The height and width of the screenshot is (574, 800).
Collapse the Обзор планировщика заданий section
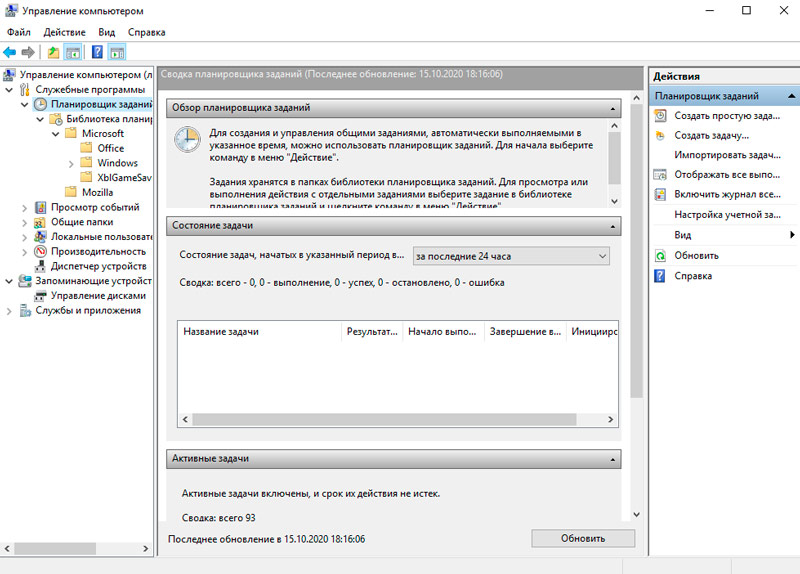click(614, 108)
